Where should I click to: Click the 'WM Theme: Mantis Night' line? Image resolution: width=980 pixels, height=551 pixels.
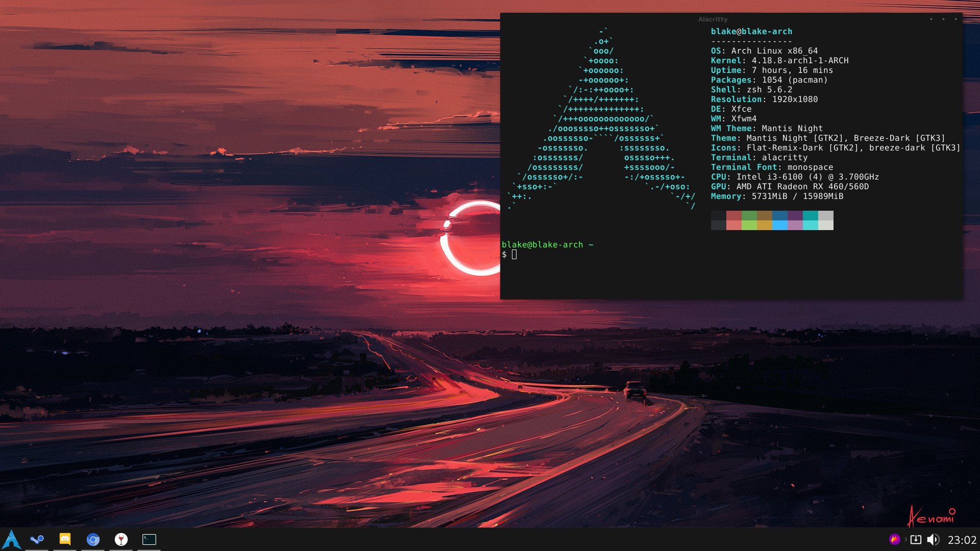tap(767, 129)
